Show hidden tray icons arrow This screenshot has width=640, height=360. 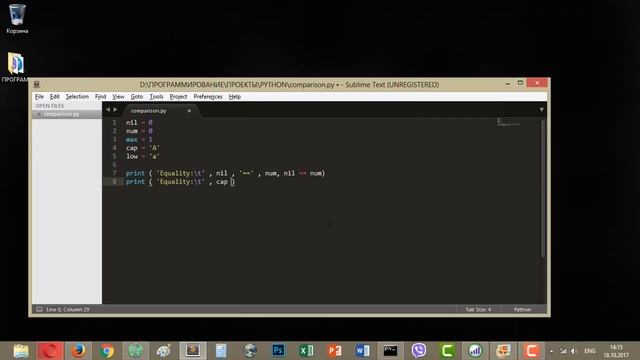pos(551,351)
